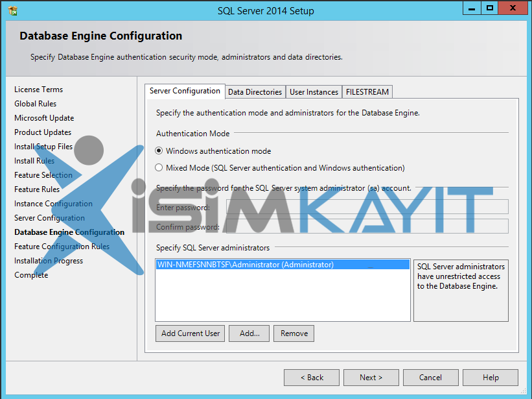Select Windows authentication mode radio button
Viewport: 532px width, 399px height.
point(159,151)
